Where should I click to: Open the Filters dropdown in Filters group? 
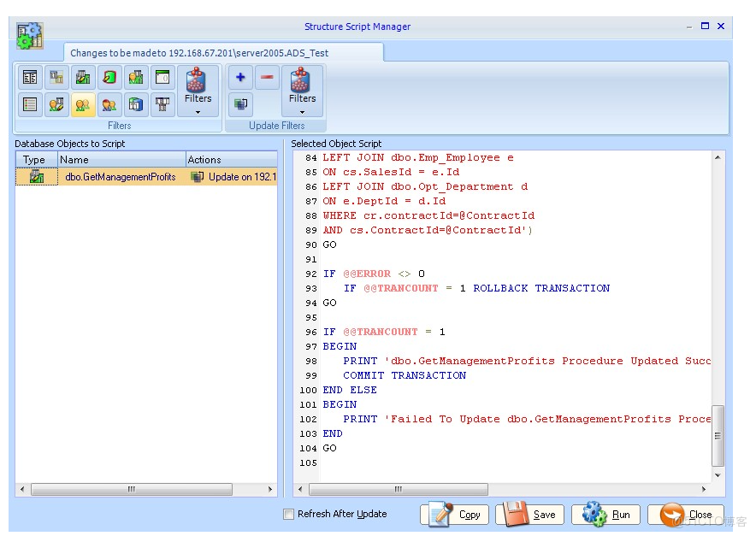198,109
